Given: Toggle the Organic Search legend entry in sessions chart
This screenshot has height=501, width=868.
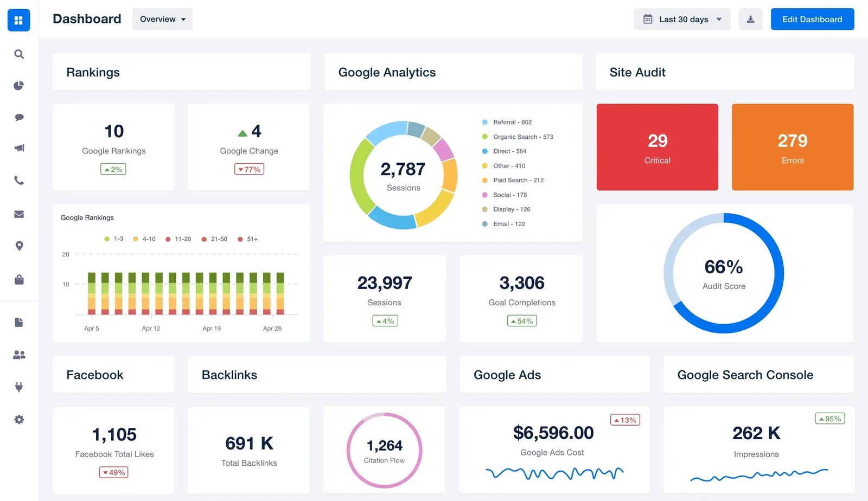Looking at the screenshot, I should [x=518, y=137].
